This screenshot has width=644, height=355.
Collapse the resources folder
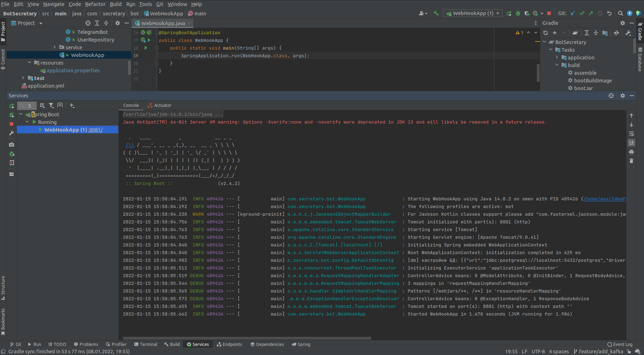[x=29, y=62]
